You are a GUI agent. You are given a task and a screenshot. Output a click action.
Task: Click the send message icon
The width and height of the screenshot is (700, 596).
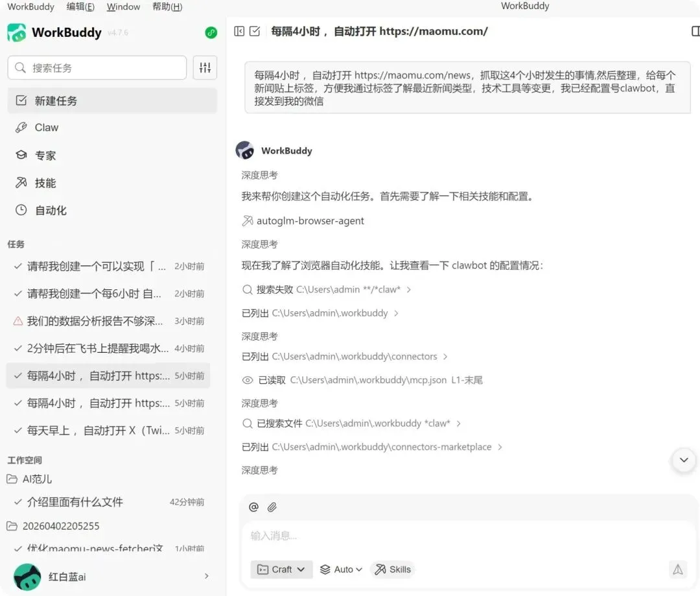pyautogui.click(x=678, y=569)
